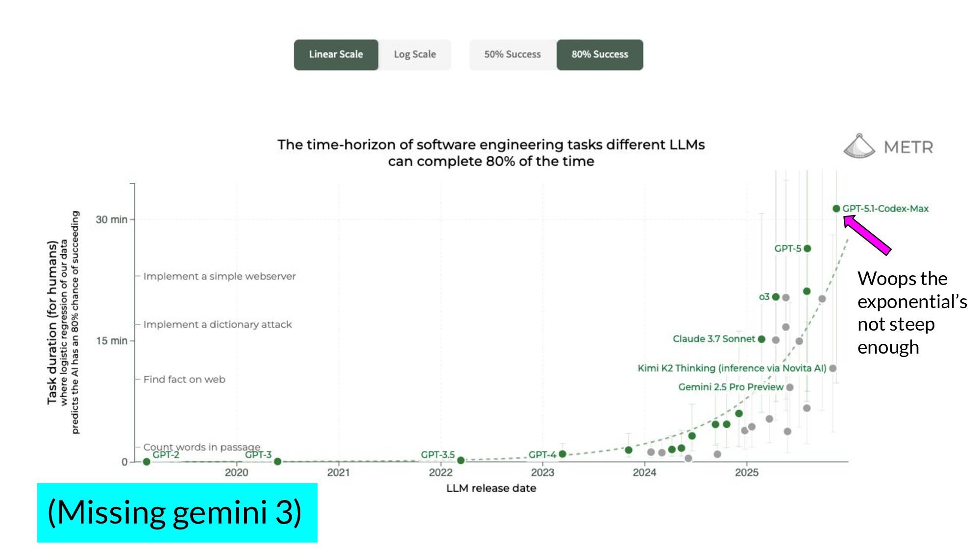Click the 'Count words in passage' annotation
The width and height of the screenshot is (980, 551).
pos(202,447)
